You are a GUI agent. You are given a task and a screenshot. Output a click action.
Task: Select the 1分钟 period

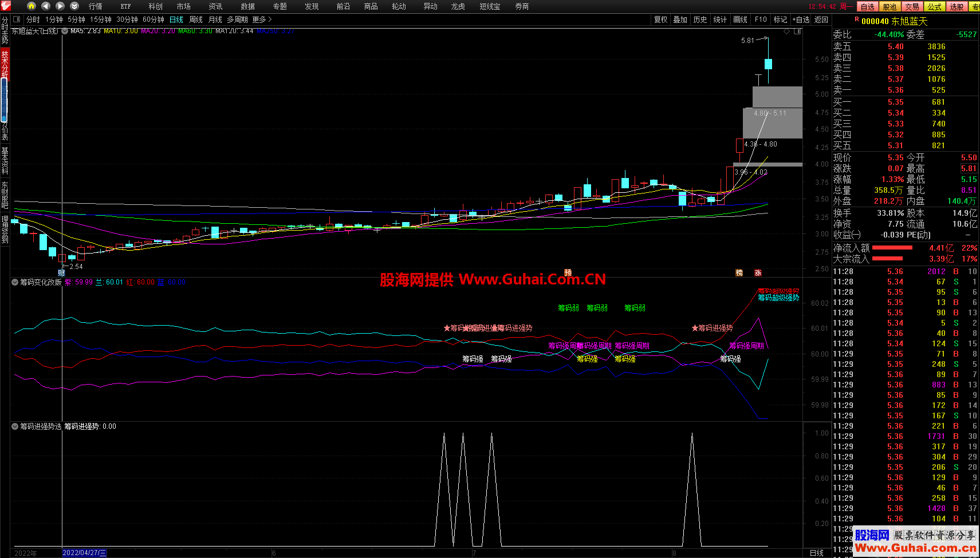54,19
